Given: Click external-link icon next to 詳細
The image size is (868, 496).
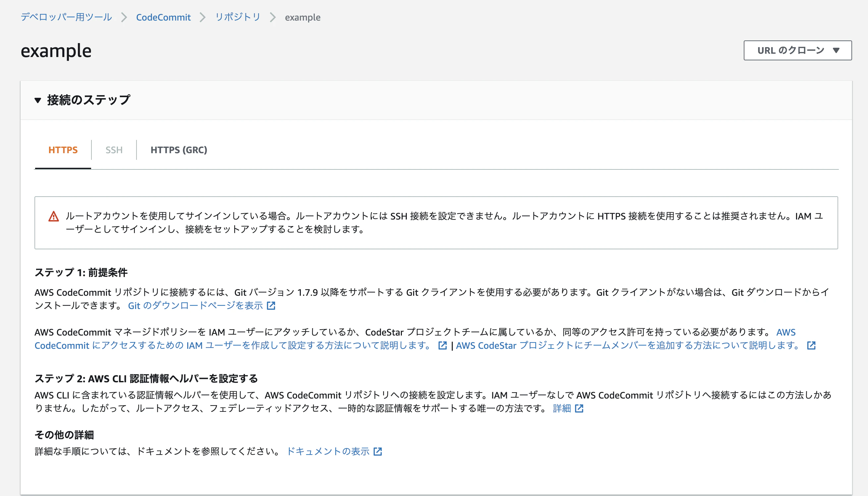Looking at the screenshot, I should (579, 408).
